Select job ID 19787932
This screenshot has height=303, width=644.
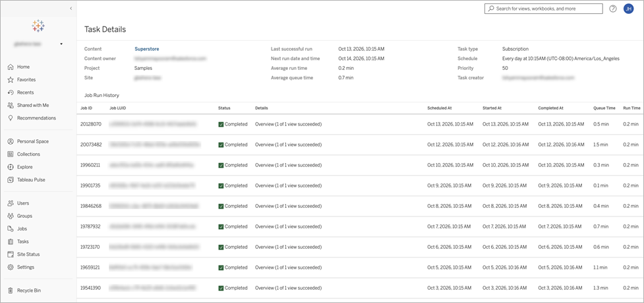pos(90,226)
